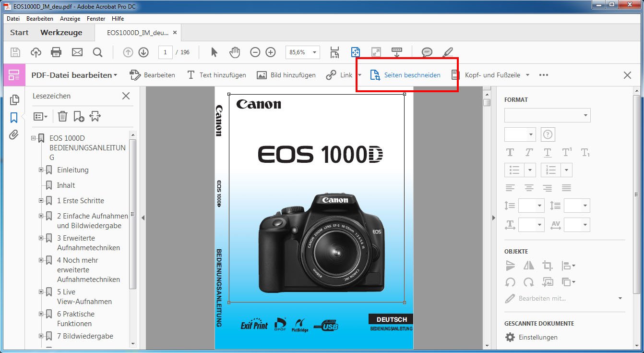Collapse the EOS 1000D root bookmark
Screen dimensions: 644x353
pos(34,138)
